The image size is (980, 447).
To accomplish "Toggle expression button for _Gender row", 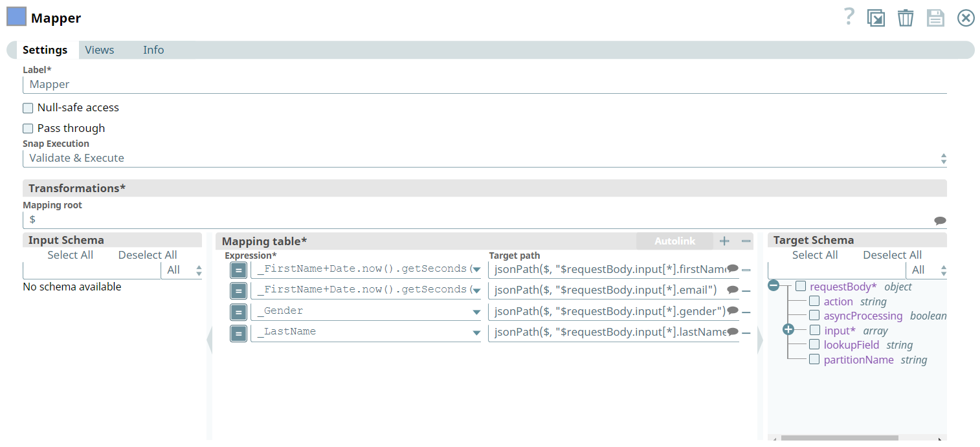I will (x=238, y=312).
